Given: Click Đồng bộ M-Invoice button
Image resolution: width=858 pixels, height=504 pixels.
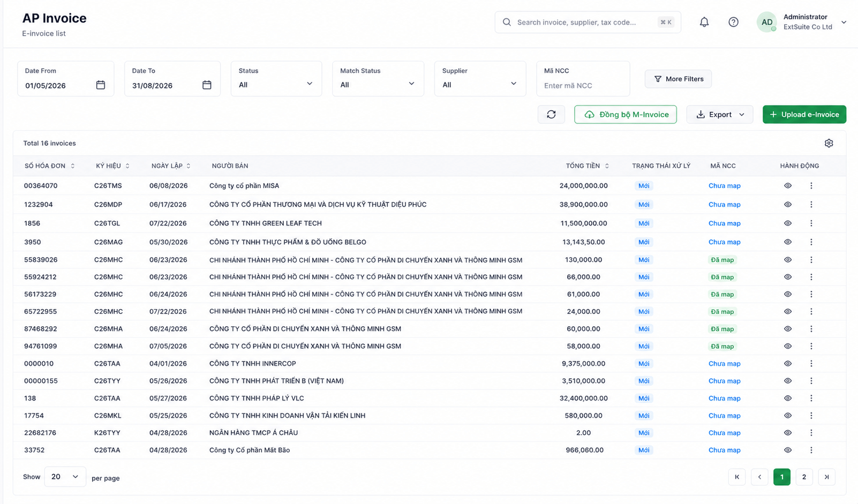Looking at the screenshot, I should tap(626, 114).
